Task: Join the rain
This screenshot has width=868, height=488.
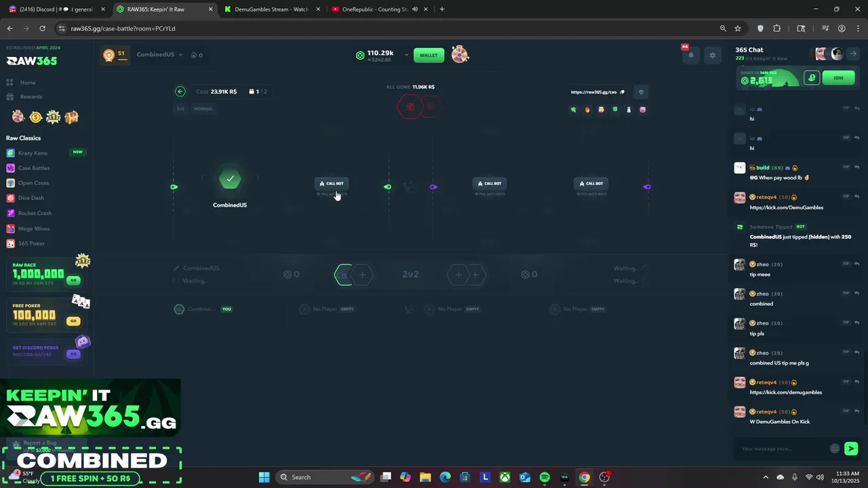Action: click(838, 78)
